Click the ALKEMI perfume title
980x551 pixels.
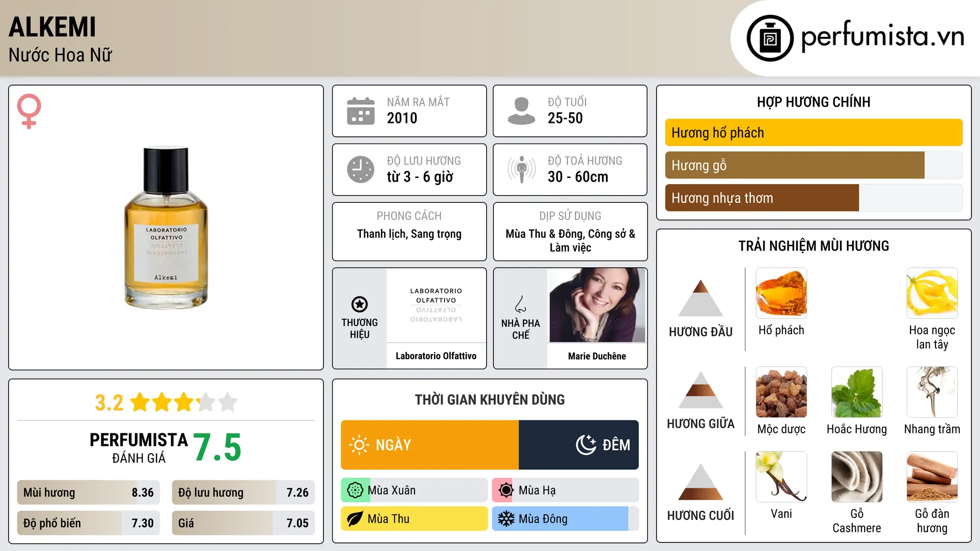tap(53, 27)
